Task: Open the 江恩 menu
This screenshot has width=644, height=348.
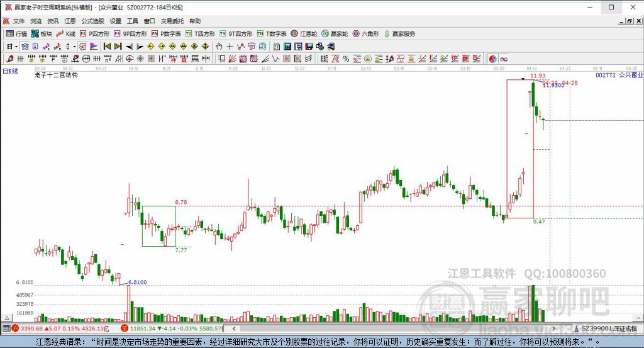Action: point(70,21)
